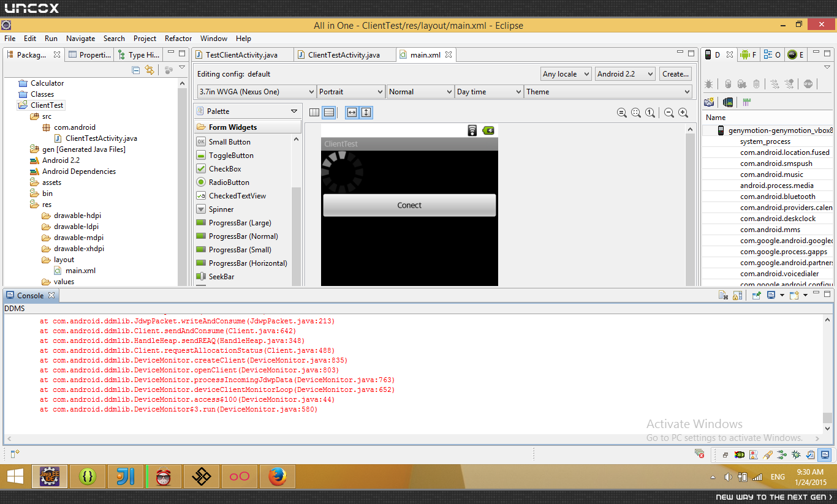The width and height of the screenshot is (837, 504).
Task: Open the Day time dropdown
Action: click(489, 92)
